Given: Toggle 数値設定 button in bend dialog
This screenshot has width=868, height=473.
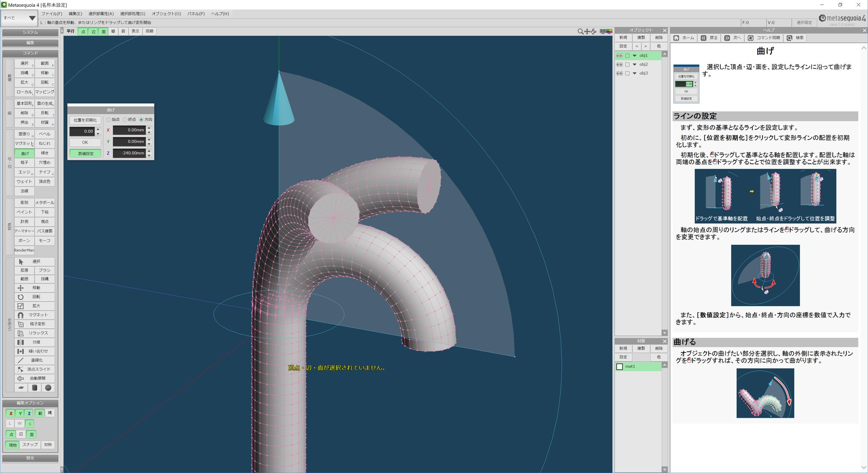Looking at the screenshot, I should pos(85,154).
